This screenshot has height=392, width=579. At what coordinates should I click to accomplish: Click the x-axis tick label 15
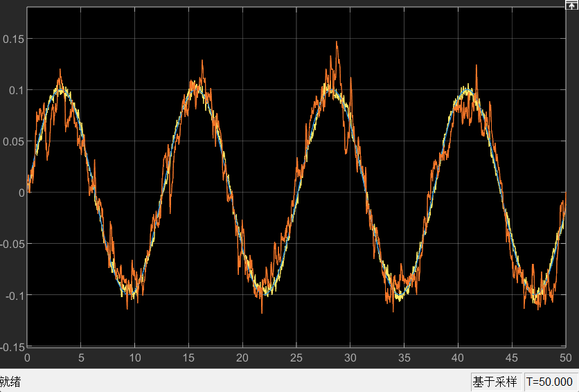click(188, 358)
